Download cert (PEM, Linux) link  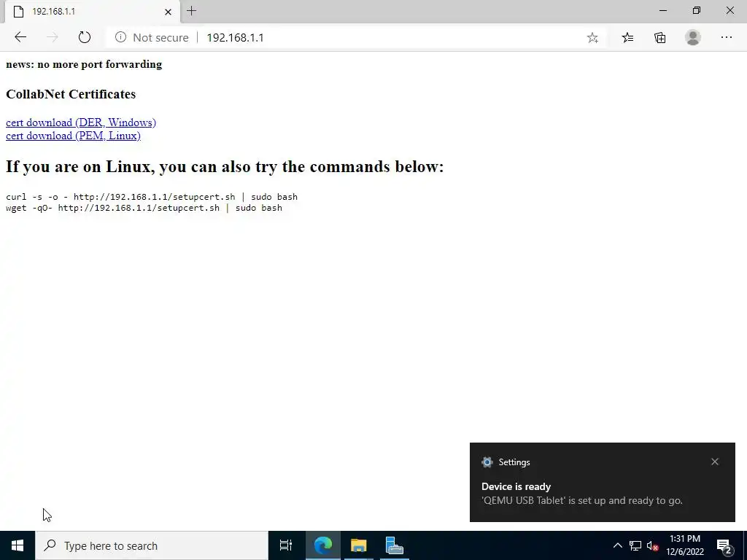[74, 136]
